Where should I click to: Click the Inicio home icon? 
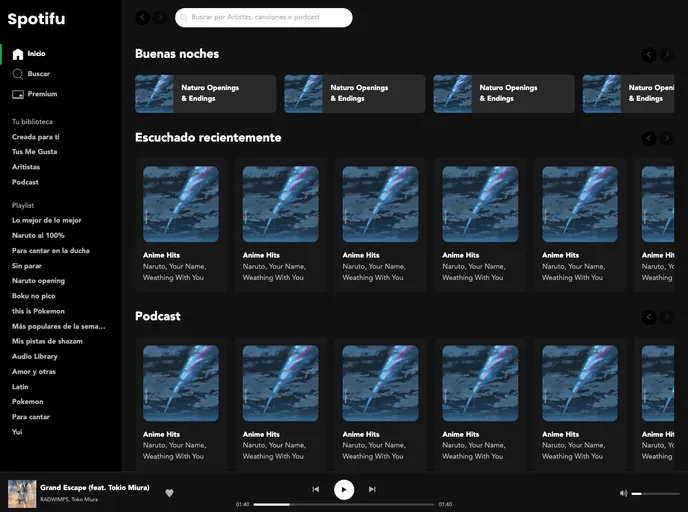[18, 54]
